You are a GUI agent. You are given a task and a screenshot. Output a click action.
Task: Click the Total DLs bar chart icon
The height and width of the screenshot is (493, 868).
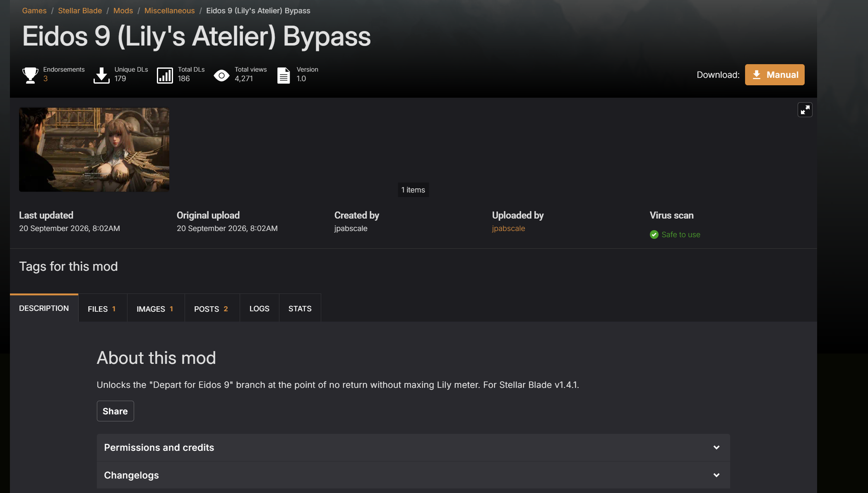pyautogui.click(x=165, y=75)
